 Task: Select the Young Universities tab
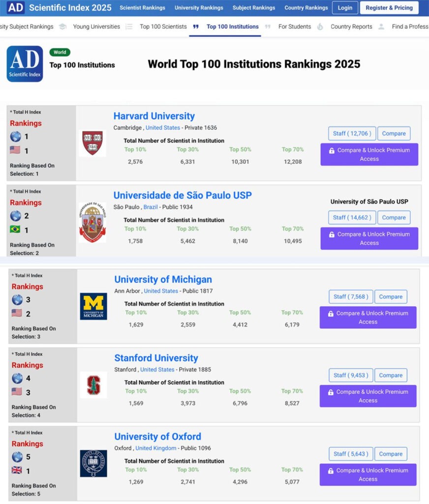pyautogui.click(x=96, y=27)
